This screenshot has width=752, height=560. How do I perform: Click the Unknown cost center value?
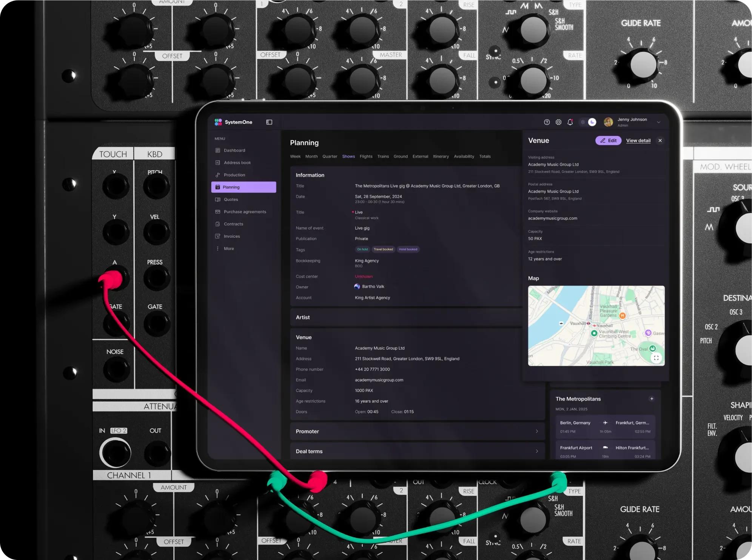364,277
